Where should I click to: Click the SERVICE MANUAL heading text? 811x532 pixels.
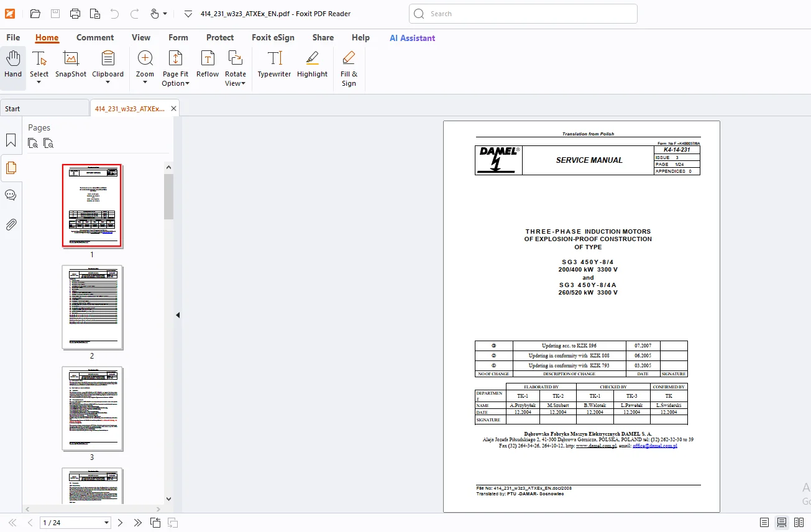point(589,160)
